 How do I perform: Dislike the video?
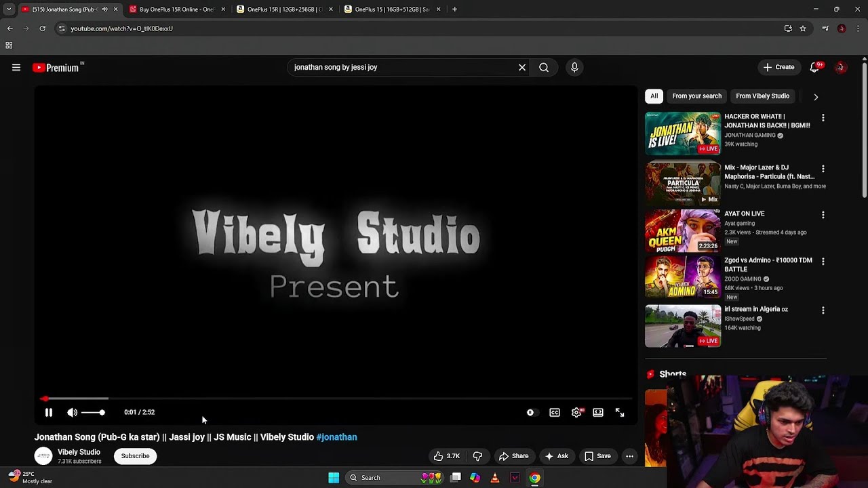477,456
